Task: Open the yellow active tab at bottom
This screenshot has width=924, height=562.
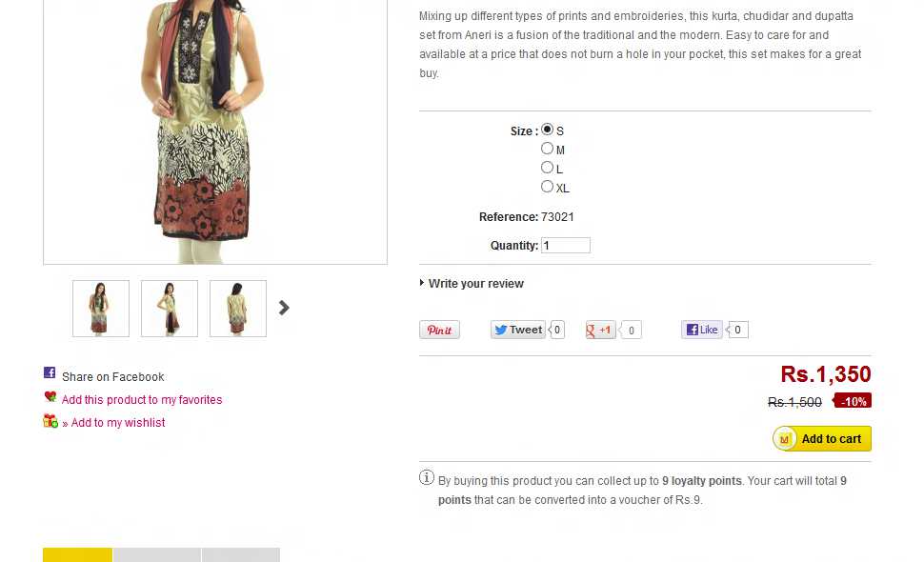Action: pos(77,555)
